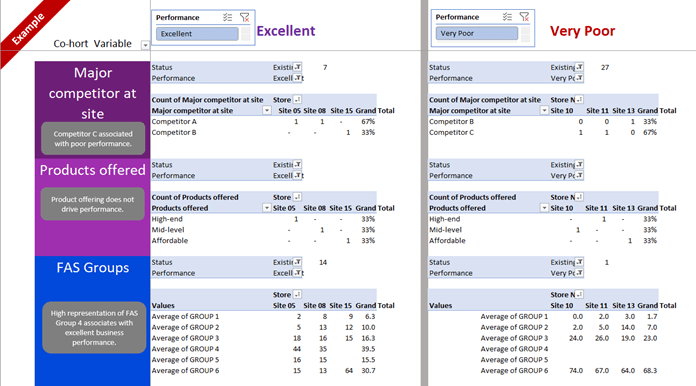
Task: Click the 'Site 08' header in FAS Groups table
Action: click(x=314, y=306)
